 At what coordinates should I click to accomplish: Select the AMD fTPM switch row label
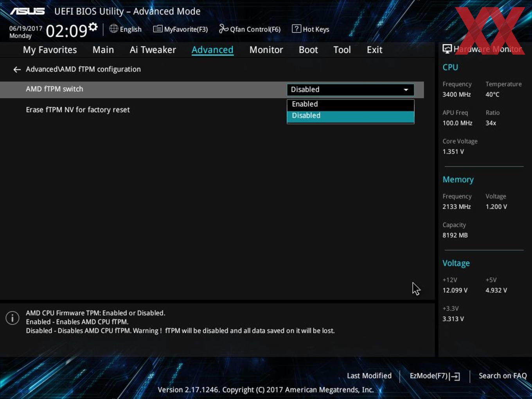(54, 89)
